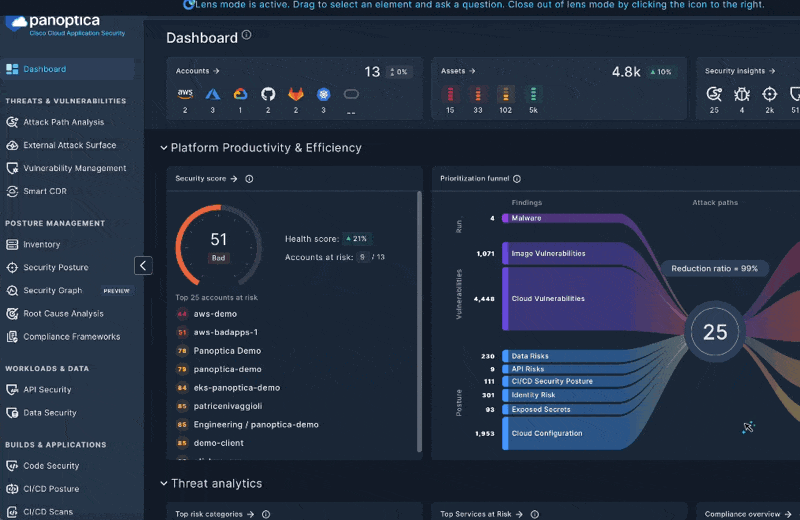Open the Compliance overview link
The image size is (800, 520).
tap(748, 514)
